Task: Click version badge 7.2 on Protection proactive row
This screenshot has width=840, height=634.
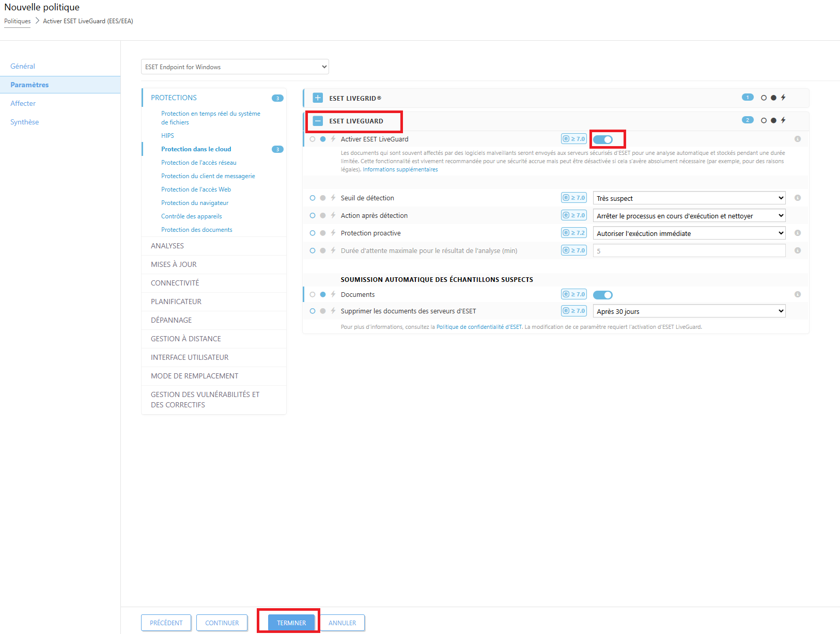Action: 574,233
